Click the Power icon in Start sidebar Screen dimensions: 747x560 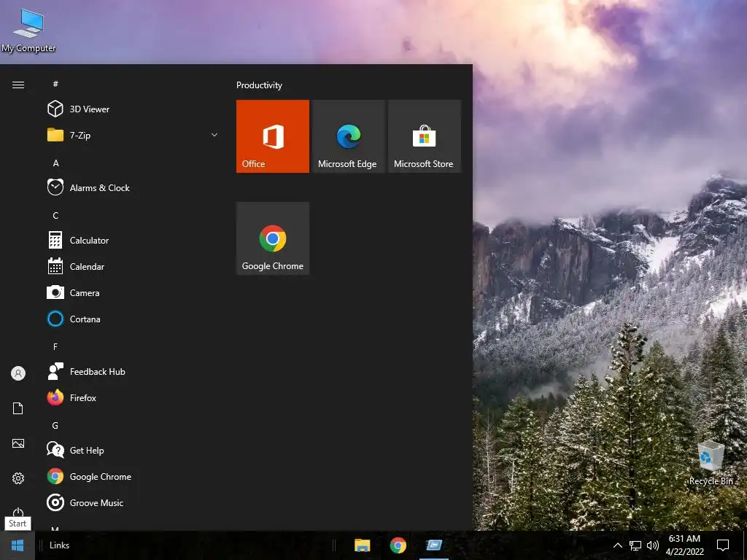[18, 512]
